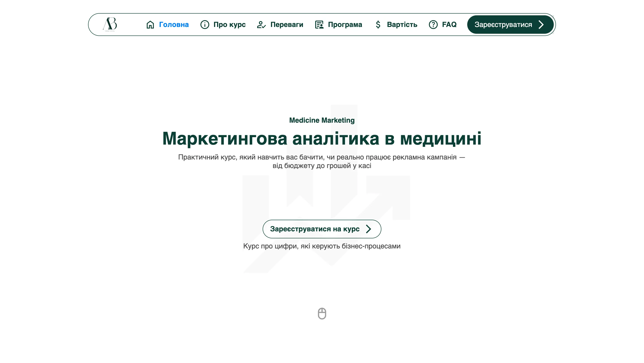Screen dimensions: 644x363
Task: Open the Переваги nav link
Action: click(287, 25)
